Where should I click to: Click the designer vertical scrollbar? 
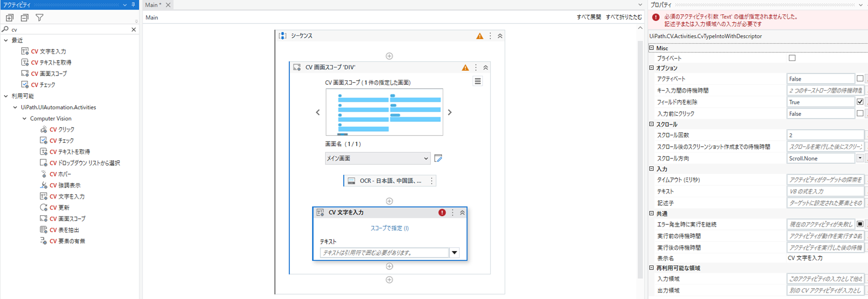click(x=640, y=159)
